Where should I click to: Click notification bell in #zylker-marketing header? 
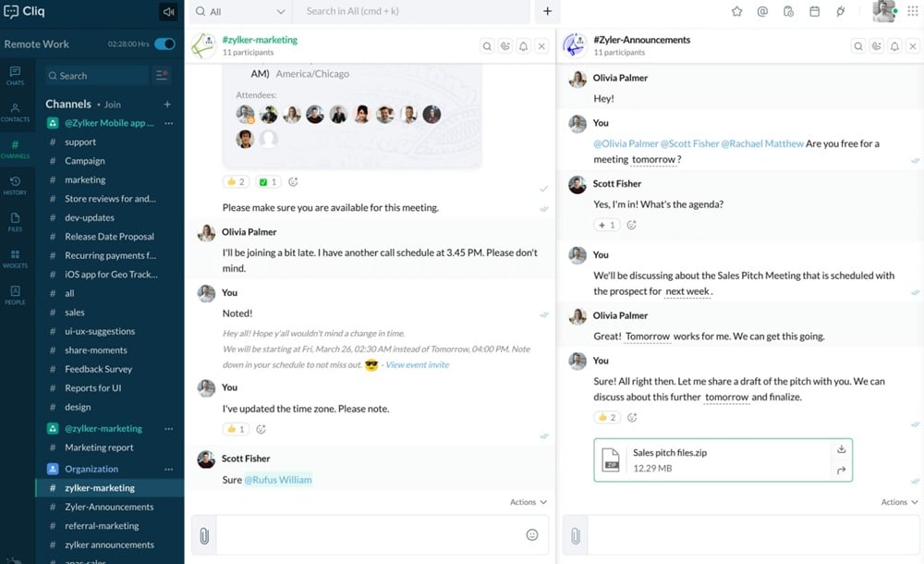(523, 46)
